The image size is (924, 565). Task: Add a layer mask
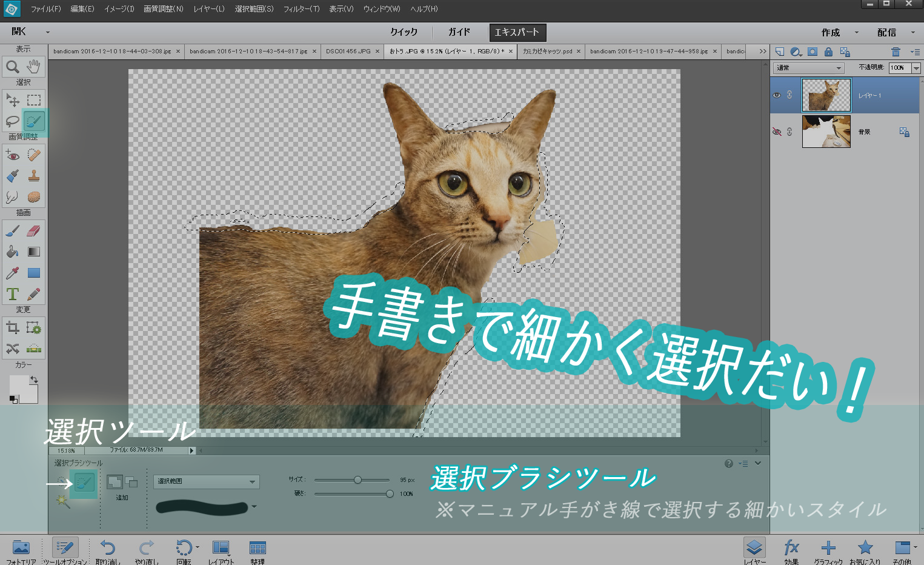click(813, 52)
